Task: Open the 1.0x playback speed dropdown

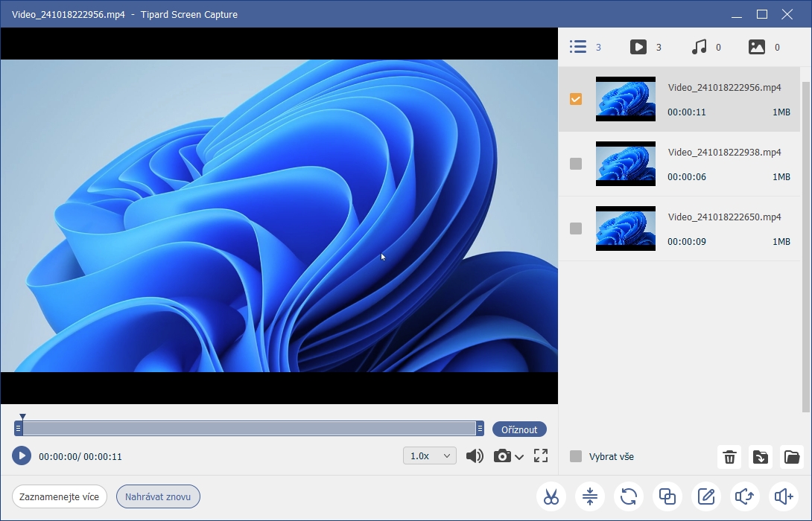Action: pyautogui.click(x=430, y=456)
